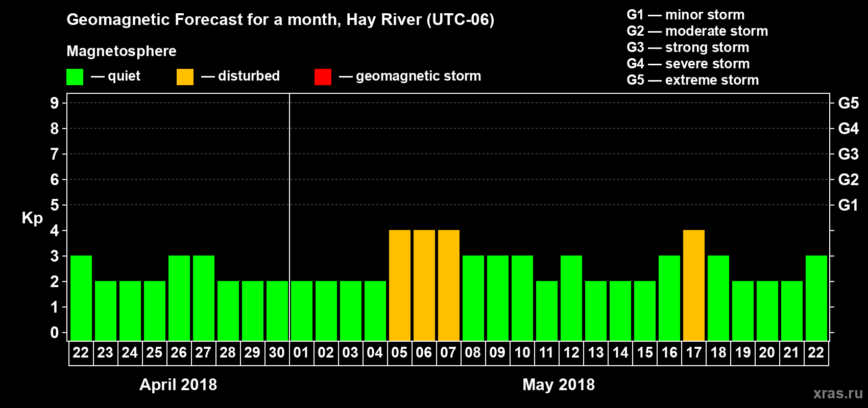Click 'G1 — minor storm' legend line
The height and width of the screenshot is (408, 868).
(x=685, y=15)
